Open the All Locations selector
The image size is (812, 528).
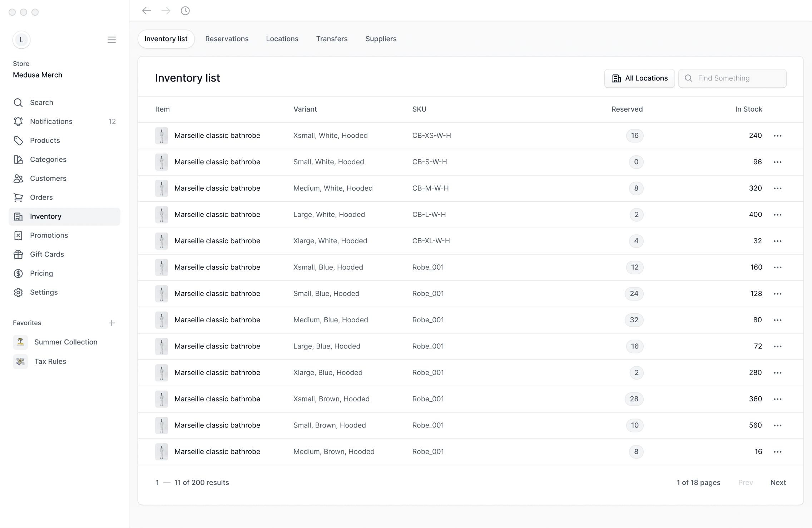639,78
